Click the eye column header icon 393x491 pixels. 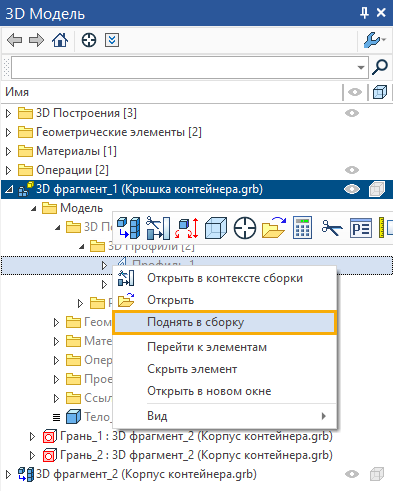point(355,92)
